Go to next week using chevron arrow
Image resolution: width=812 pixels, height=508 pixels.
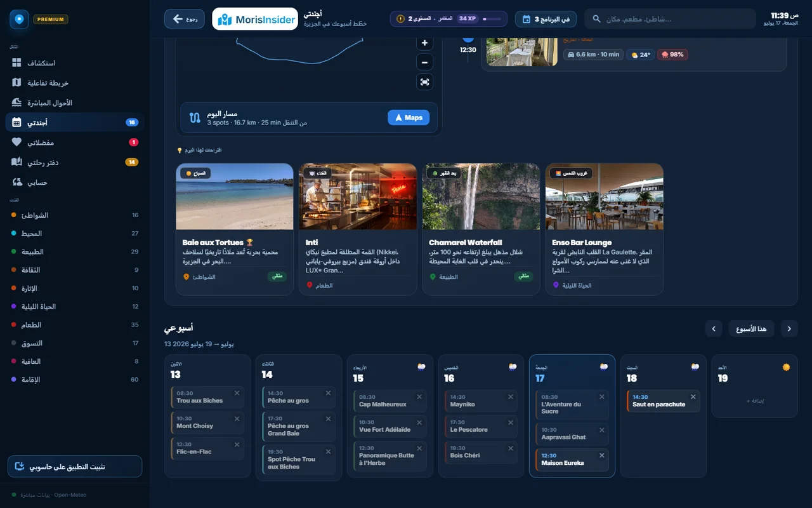tap(714, 329)
